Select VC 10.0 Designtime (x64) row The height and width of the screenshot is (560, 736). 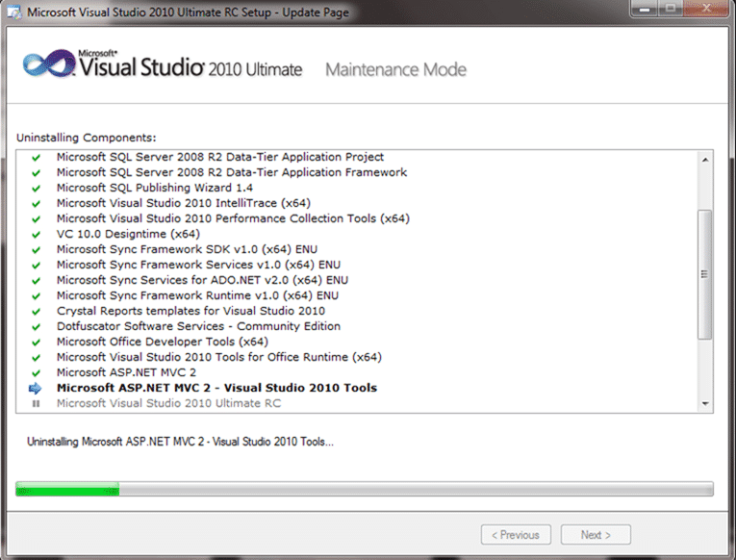pos(128,234)
